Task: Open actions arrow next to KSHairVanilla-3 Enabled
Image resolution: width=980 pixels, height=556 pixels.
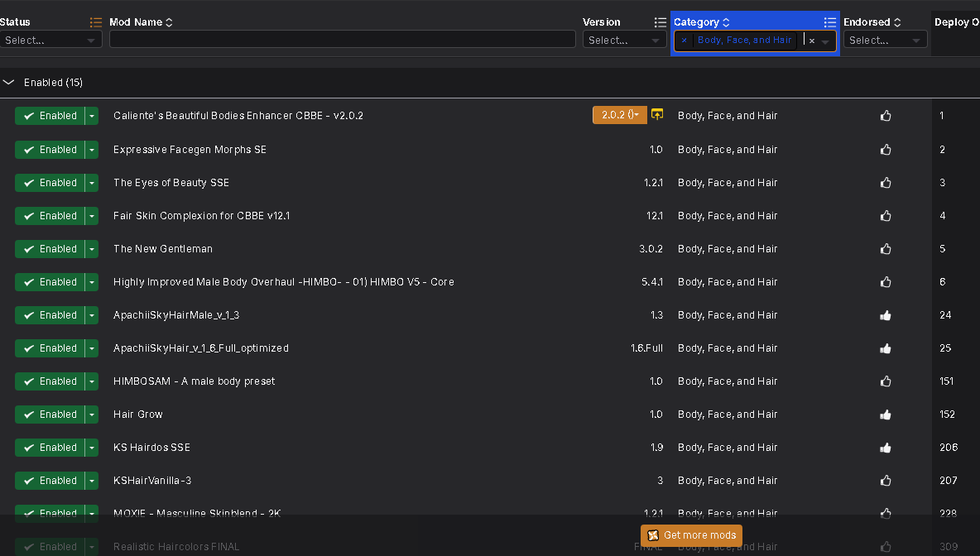Action: pyautogui.click(x=92, y=481)
